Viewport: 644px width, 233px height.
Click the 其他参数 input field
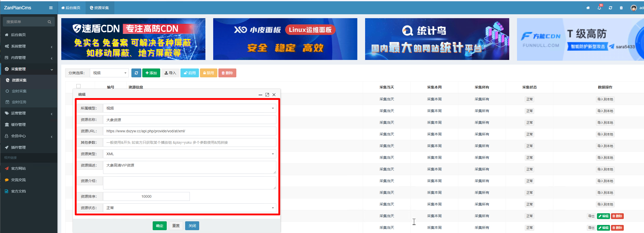[x=190, y=142]
